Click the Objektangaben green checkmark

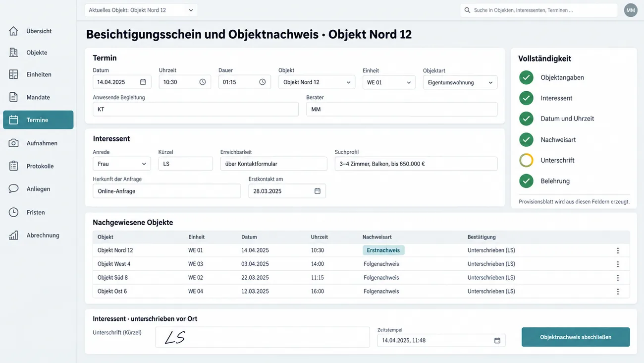tap(526, 77)
